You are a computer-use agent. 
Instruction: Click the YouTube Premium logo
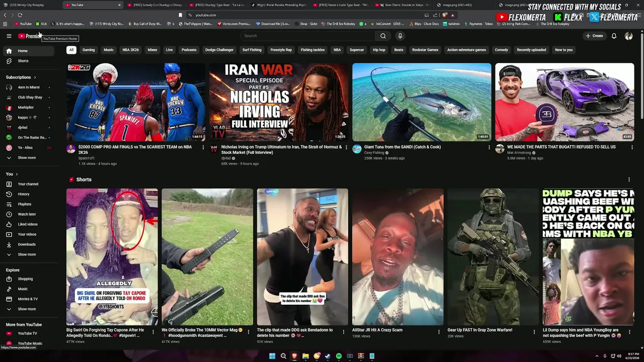[29, 36]
